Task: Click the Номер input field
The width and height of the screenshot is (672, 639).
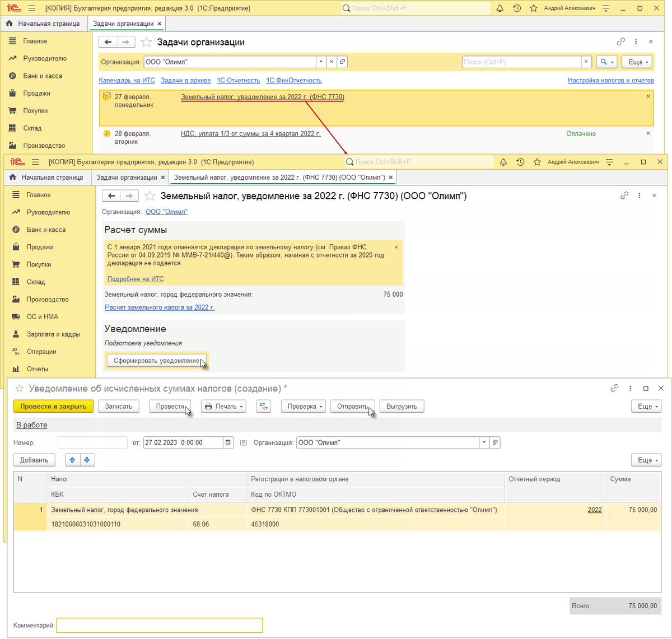Action: 92,442
